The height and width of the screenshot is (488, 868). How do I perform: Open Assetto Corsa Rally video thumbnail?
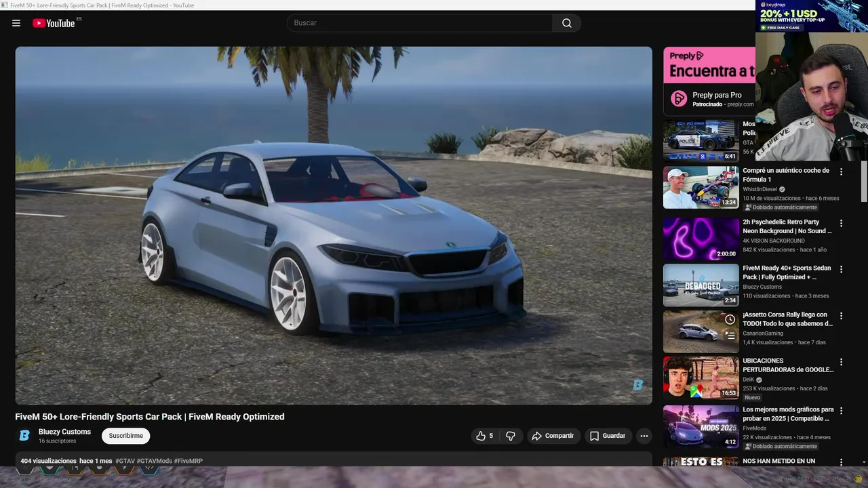pos(701,331)
